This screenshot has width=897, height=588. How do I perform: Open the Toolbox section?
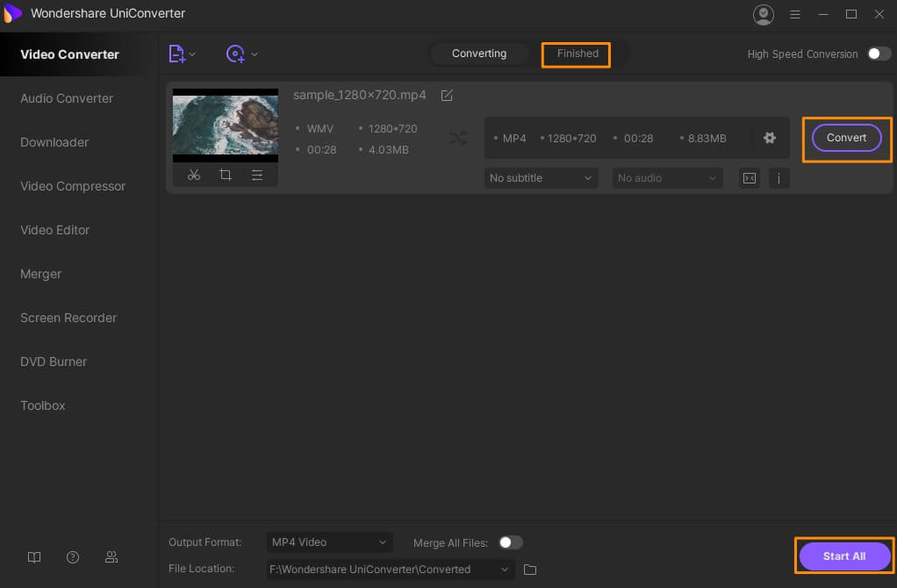click(x=43, y=405)
